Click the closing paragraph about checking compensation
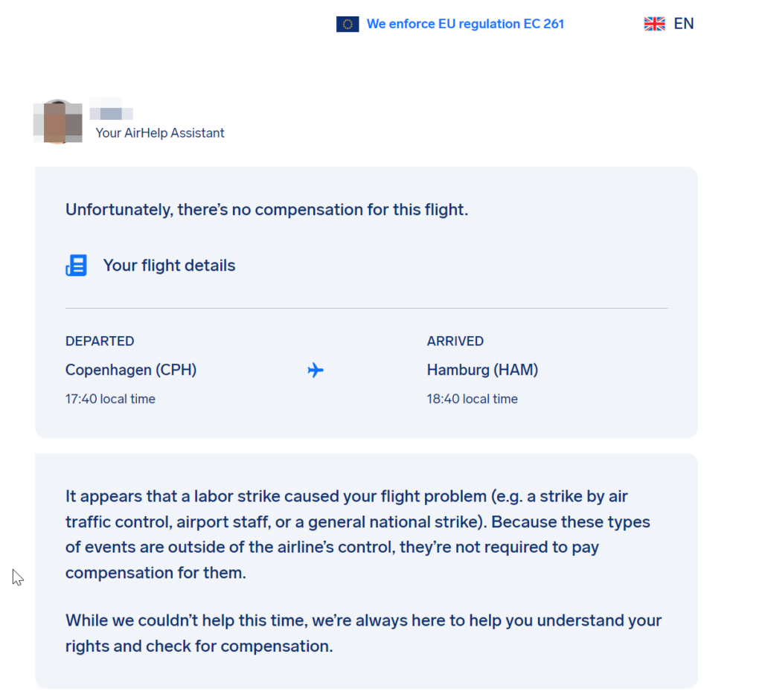This screenshot has height=700, width=762. click(363, 634)
